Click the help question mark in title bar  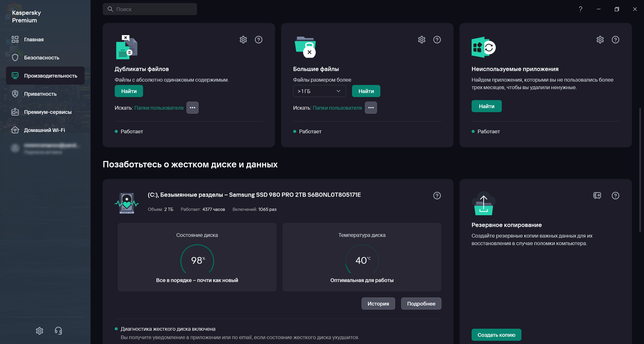580,9
